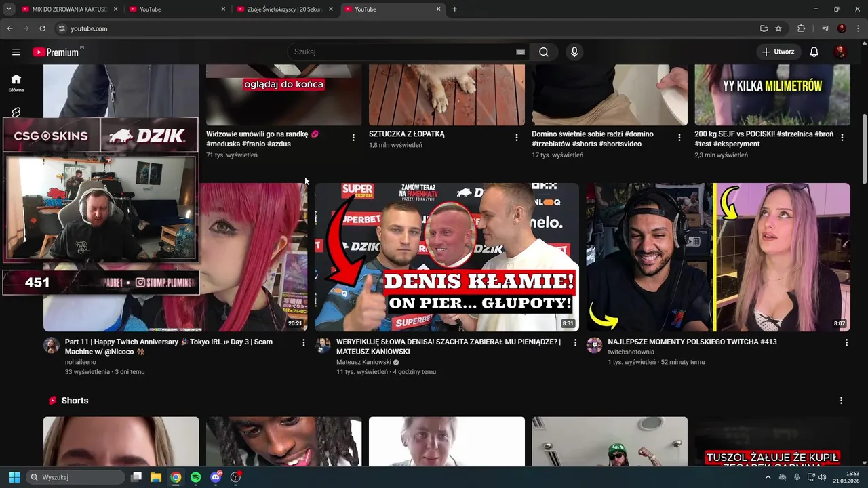868x488 pixels.
Task: Open Shorts section more options menu
Action: (841, 401)
